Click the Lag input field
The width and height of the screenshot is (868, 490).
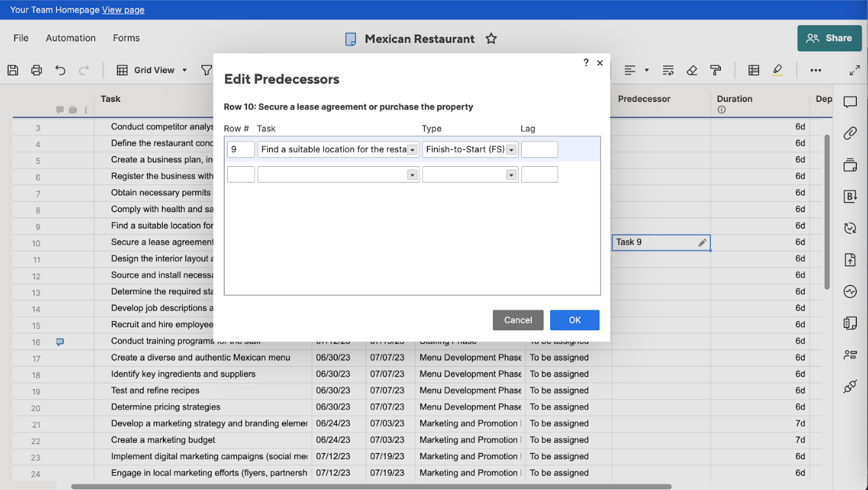coord(539,149)
